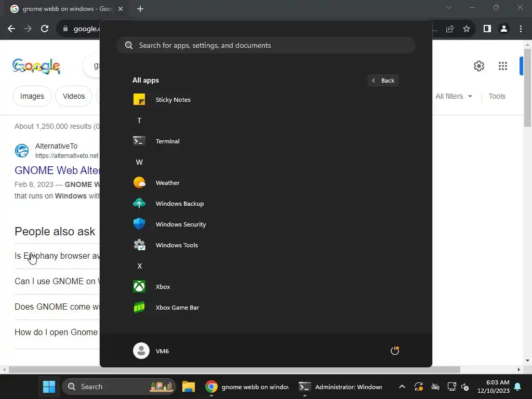Open Windows Tools

[x=265, y=245]
